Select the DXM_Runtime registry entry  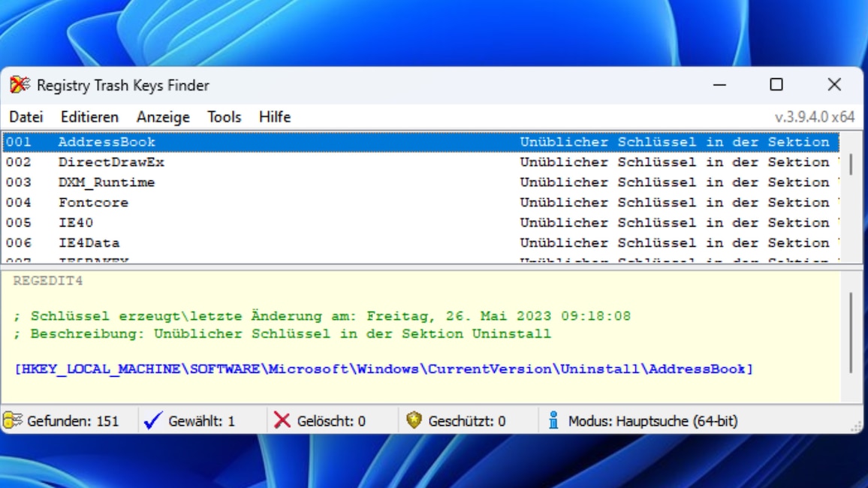click(x=107, y=182)
